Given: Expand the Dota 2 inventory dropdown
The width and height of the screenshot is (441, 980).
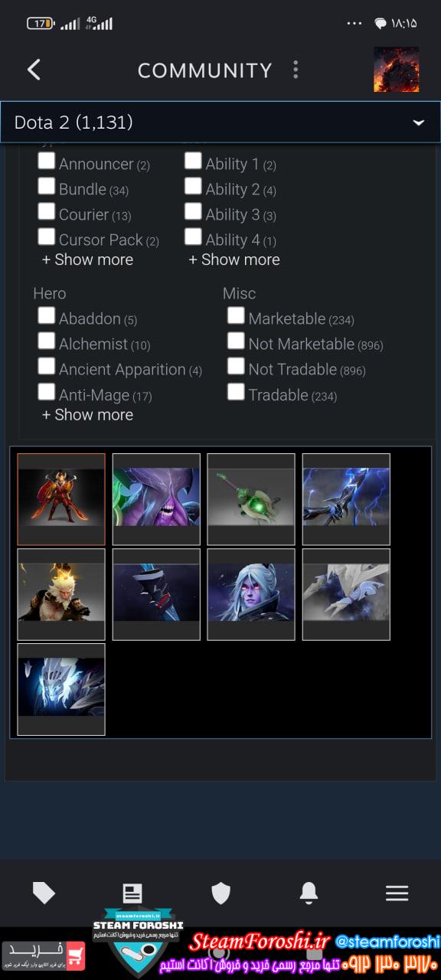Looking at the screenshot, I should (220, 122).
